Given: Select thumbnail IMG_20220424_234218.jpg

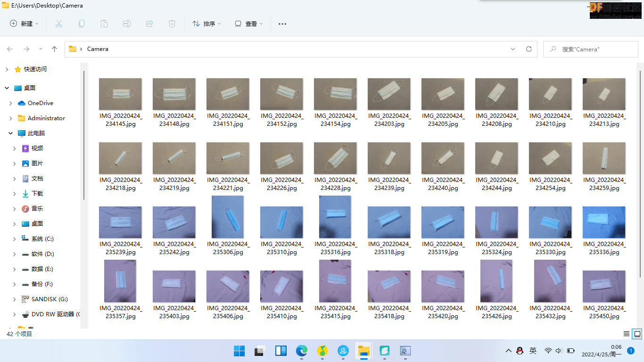Looking at the screenshot, I should (120, 158).
